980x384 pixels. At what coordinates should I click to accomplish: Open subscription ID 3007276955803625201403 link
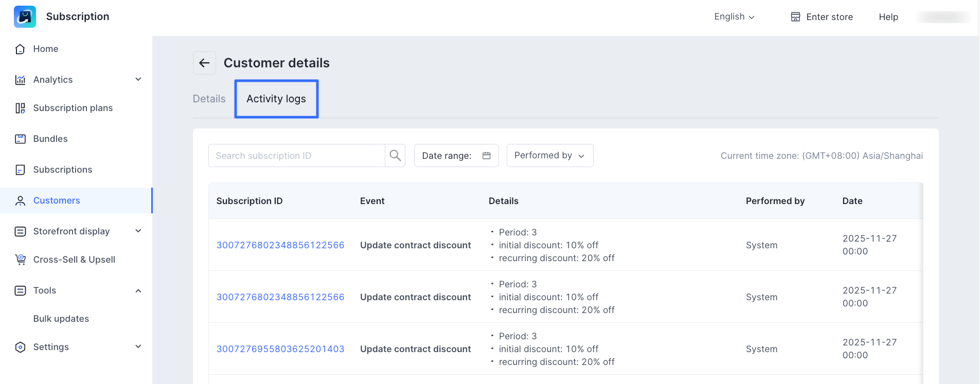click(280, 349)
